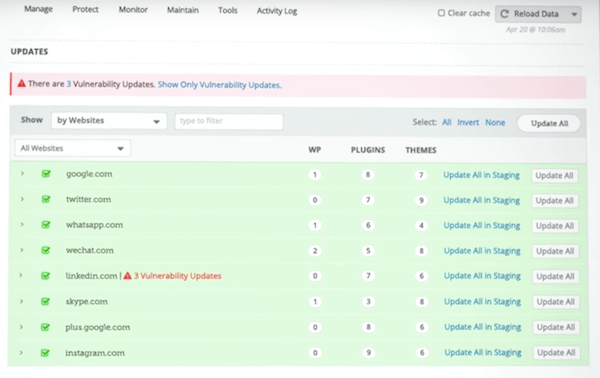Viewport: 600px width, 378px height.
Task: Click Update All in Staging for plus.google.com
Action: coord(483,327)
